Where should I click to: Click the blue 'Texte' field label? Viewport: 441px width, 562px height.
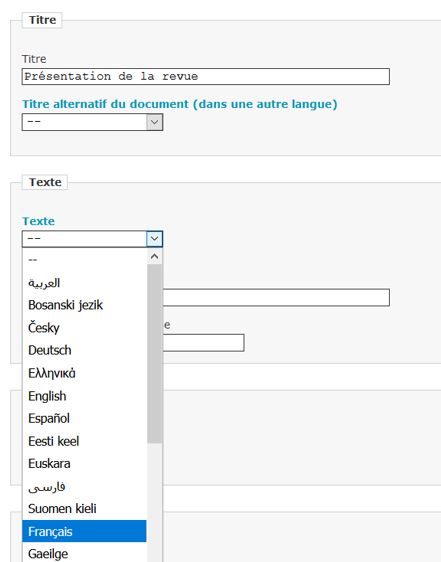[x=38, y=221]
